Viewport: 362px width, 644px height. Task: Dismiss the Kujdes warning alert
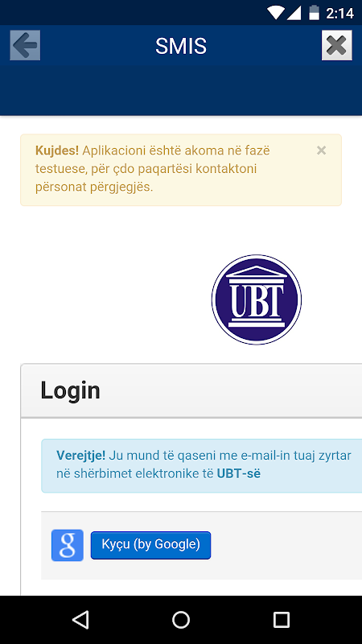pyautogui.click(x=321, y=151)
